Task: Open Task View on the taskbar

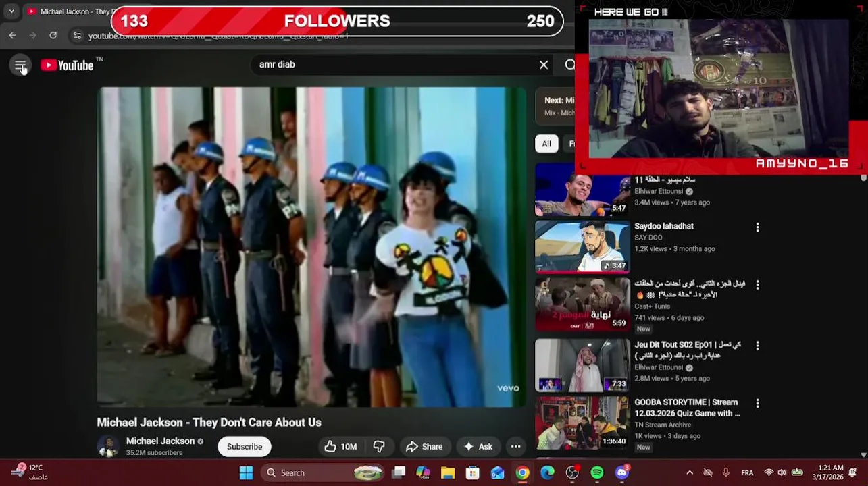Action: [399, 473]
